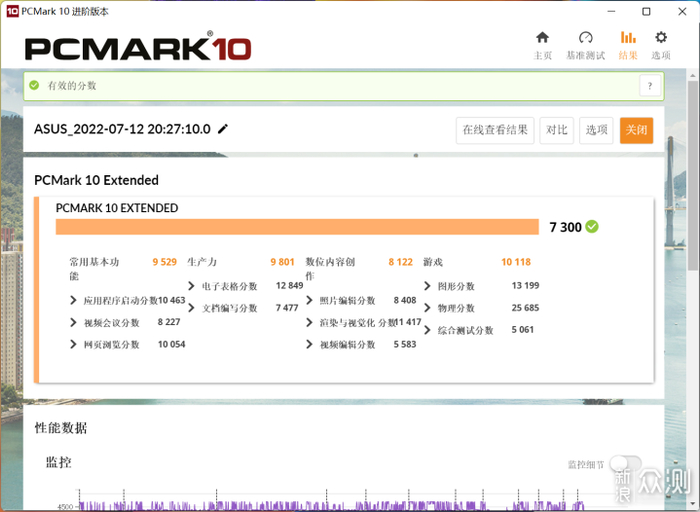This screenshot has height=512, width=700.
Task: Expand 渲染与视觉化分数 row
Action: 309,322
